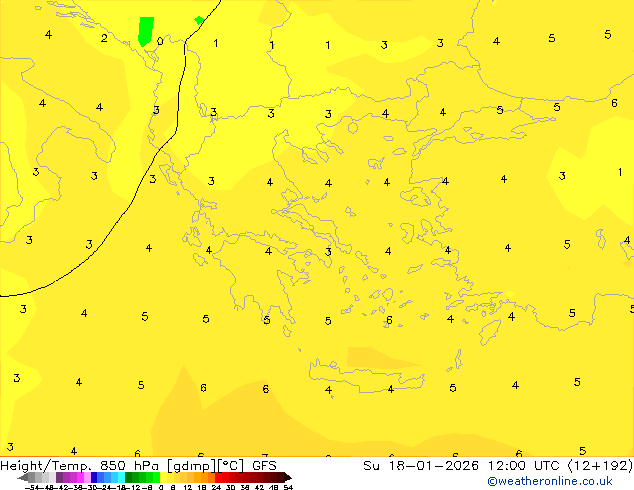Pick the cyan swatch above legend value -18

pos(121,477)
